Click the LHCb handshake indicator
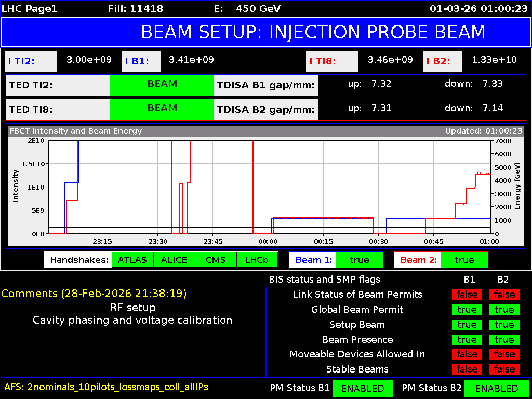This screenshot has height=399, width=532. pyautogui.click(x=257, y=260)
